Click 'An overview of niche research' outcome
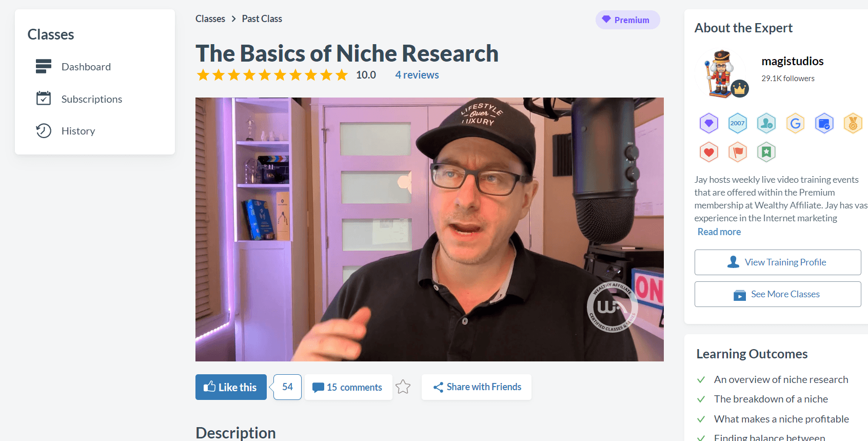This screenshot has width=868, height=441. 781,379
